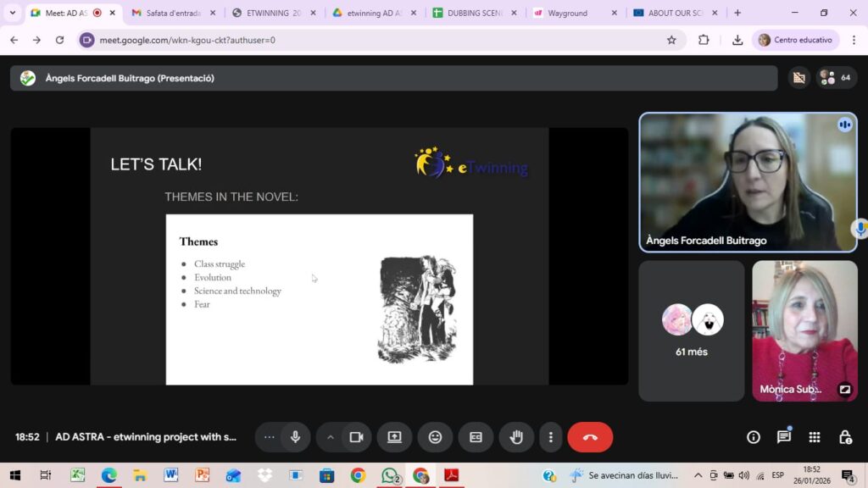Click the share screen (present now) icon
This screenshot has height=488, width=868.
coord(394,437)
